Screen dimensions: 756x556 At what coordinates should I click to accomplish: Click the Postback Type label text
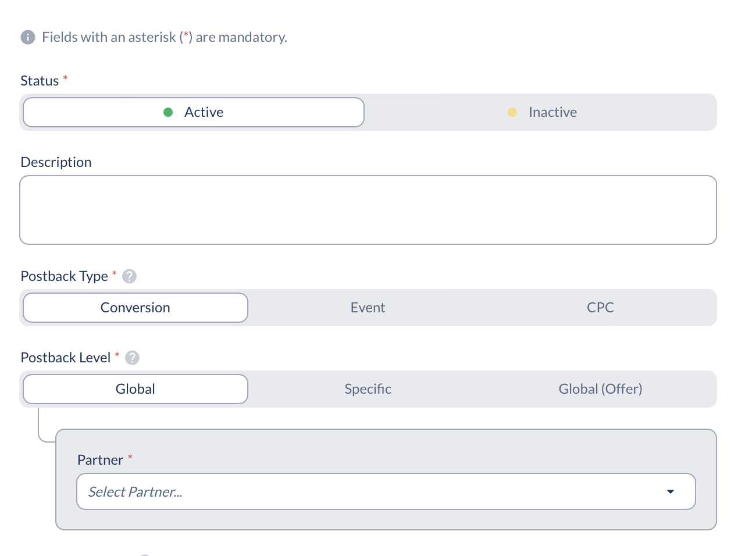65,276
